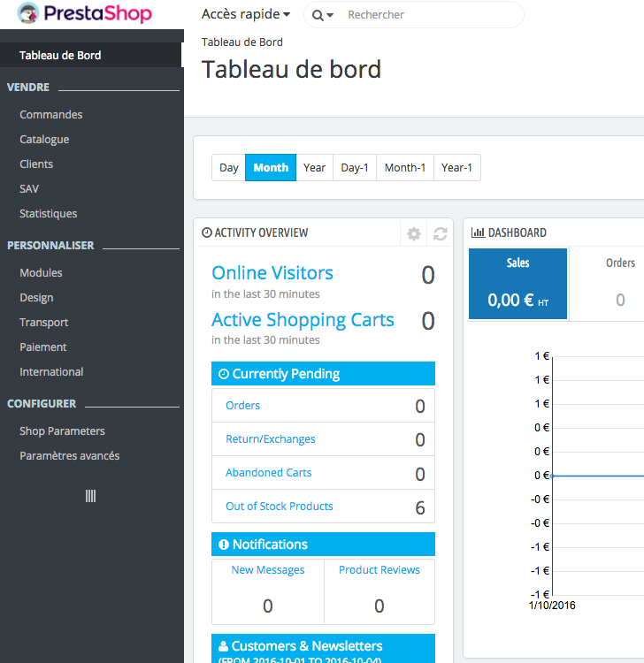Select the Sales chart tab
This screenshot has height=663, width=644.
point(517,284)
